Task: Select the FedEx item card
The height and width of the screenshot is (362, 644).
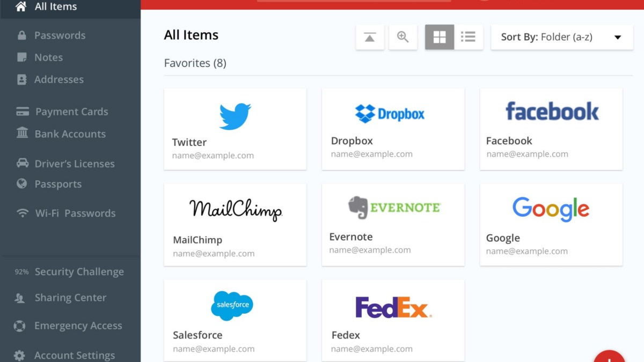Action: [x=393, y=319]
